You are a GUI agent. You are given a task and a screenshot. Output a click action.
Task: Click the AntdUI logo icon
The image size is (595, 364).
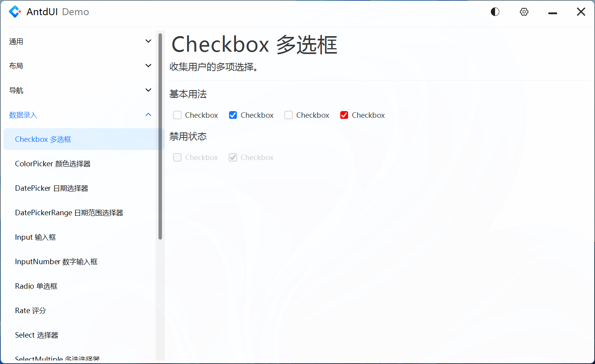click(15, 12)
